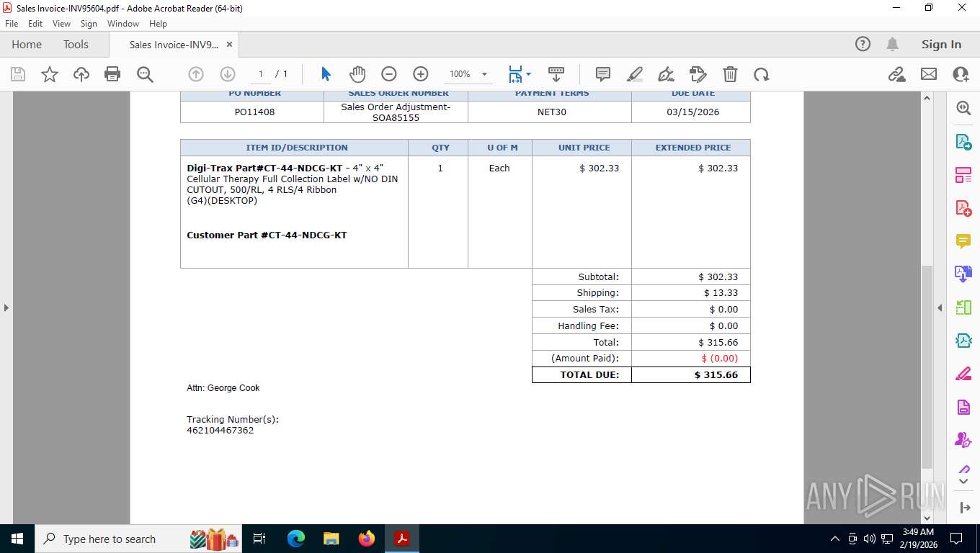Screen dimensions: 980x553
Task: Open the Comment tool in the right pane
Action: tap(963, 241)
